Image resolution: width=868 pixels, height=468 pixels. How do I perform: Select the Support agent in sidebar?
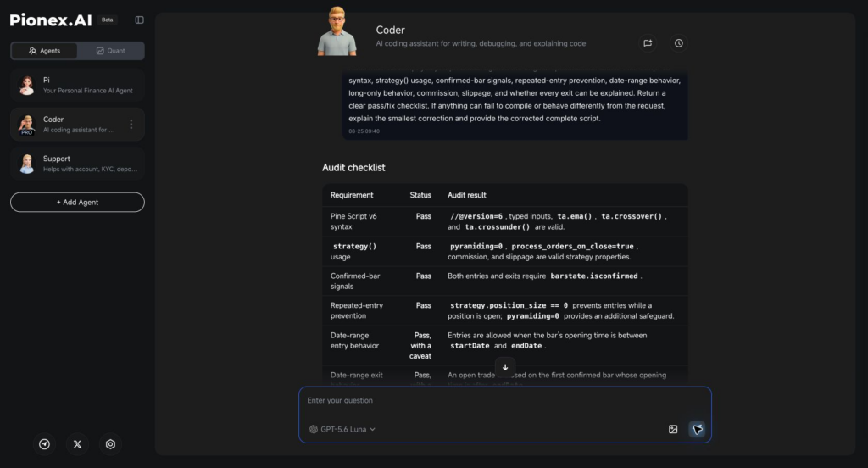pos(77,164)
